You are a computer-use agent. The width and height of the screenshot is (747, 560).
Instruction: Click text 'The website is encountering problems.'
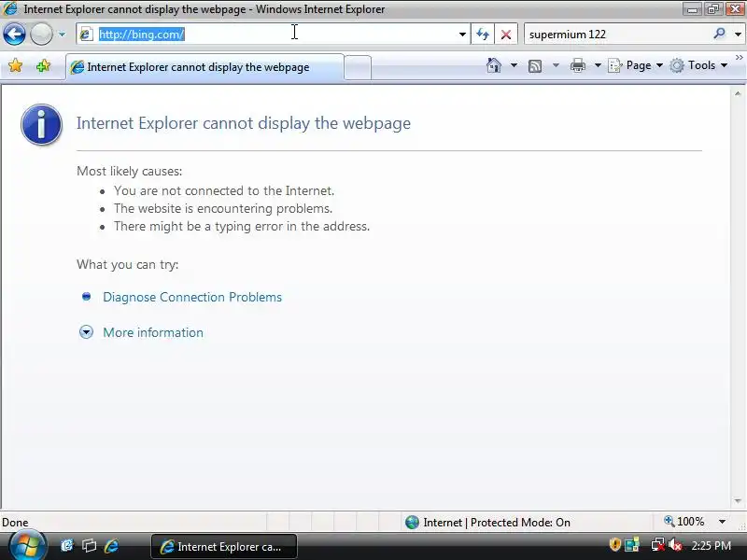pos(223,208)
